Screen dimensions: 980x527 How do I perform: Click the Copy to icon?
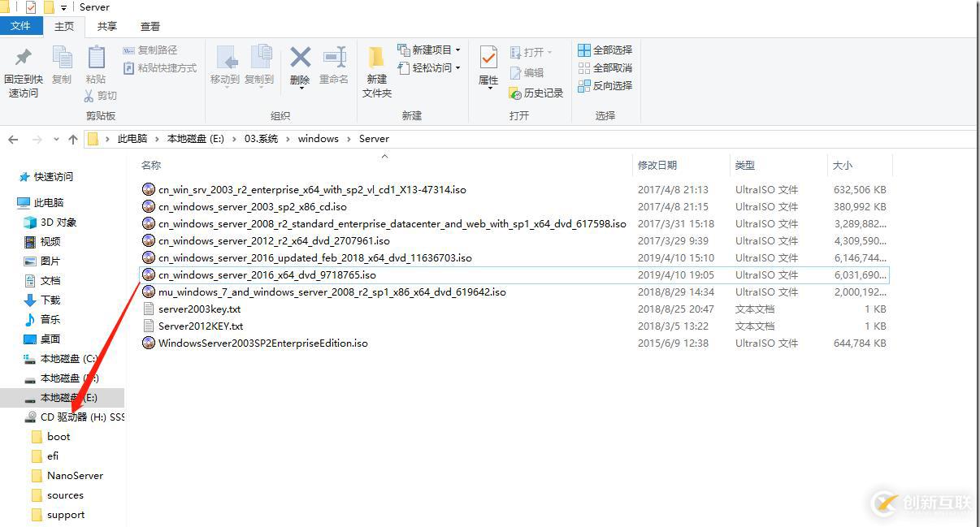tap(260, 58)
